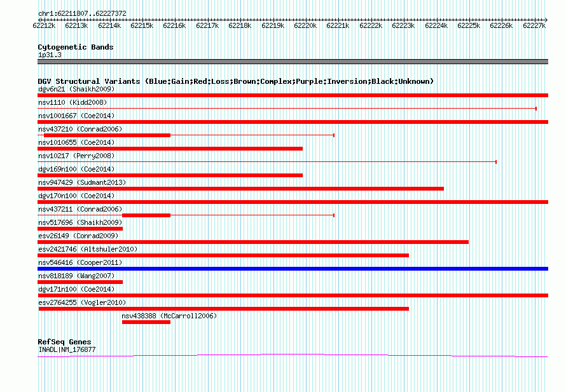Click the 62218k ruler label

[x=240, y=25]
